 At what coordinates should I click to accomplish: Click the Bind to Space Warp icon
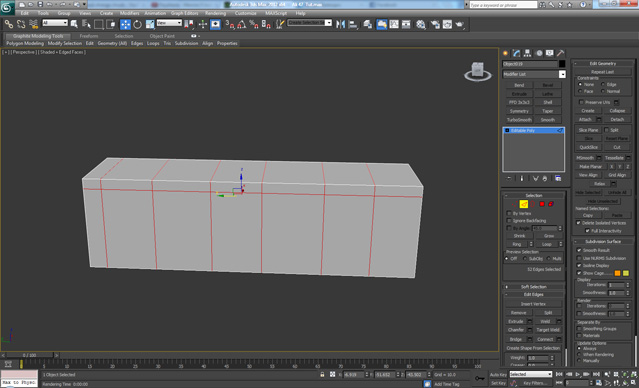tap(33, 24)
